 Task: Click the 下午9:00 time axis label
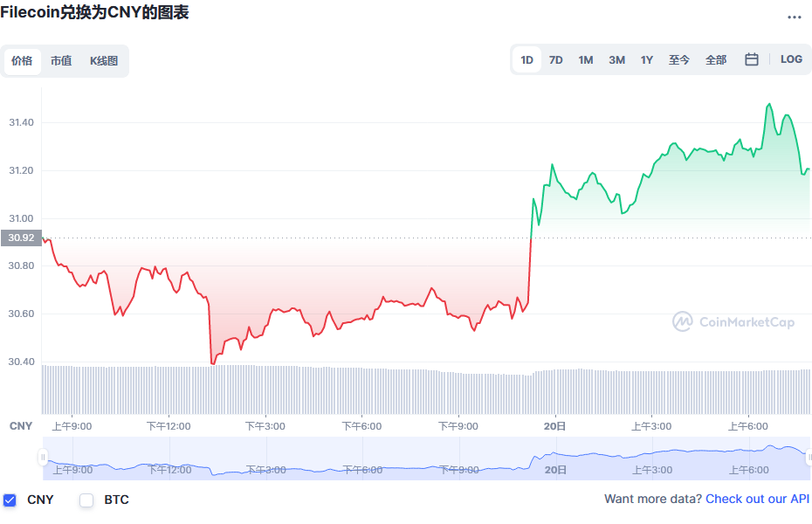pyautogui.click(x=458, y=426)
